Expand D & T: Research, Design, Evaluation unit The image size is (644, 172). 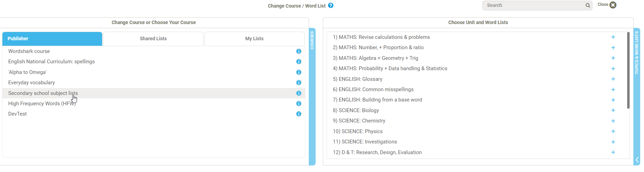pos(613,152)
